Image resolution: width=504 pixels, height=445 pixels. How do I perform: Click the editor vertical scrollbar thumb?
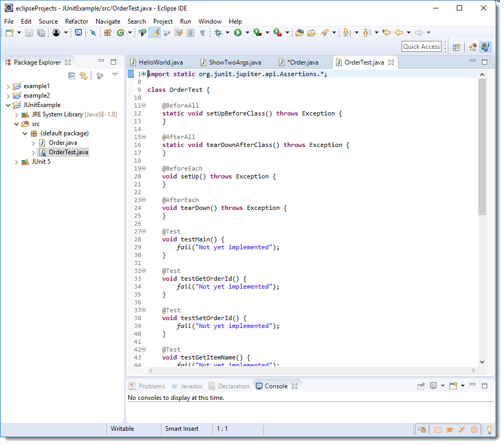point(482,147)
